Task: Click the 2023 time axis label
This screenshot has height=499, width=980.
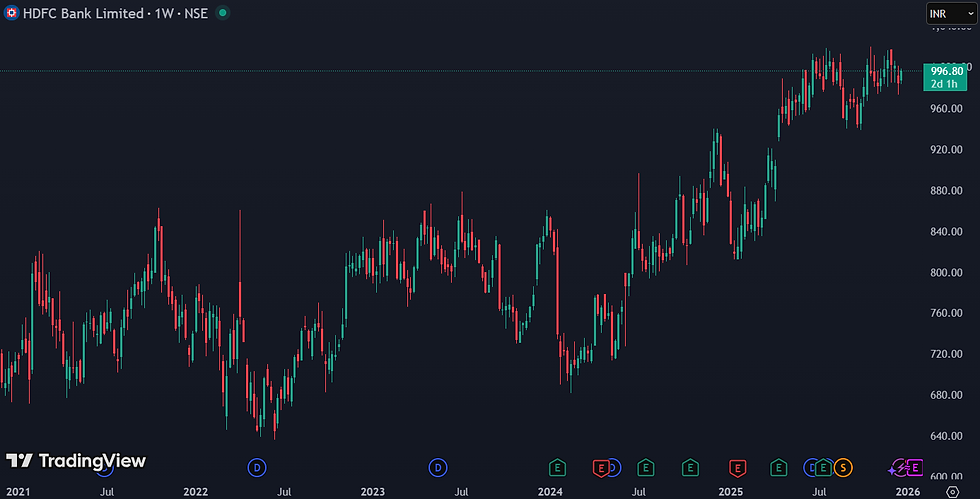Action: [372, 491]
